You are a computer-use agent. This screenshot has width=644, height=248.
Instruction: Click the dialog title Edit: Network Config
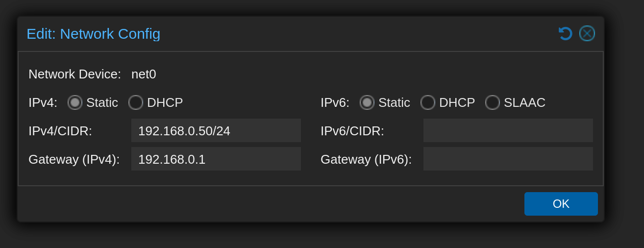click(x=93, y=34)
